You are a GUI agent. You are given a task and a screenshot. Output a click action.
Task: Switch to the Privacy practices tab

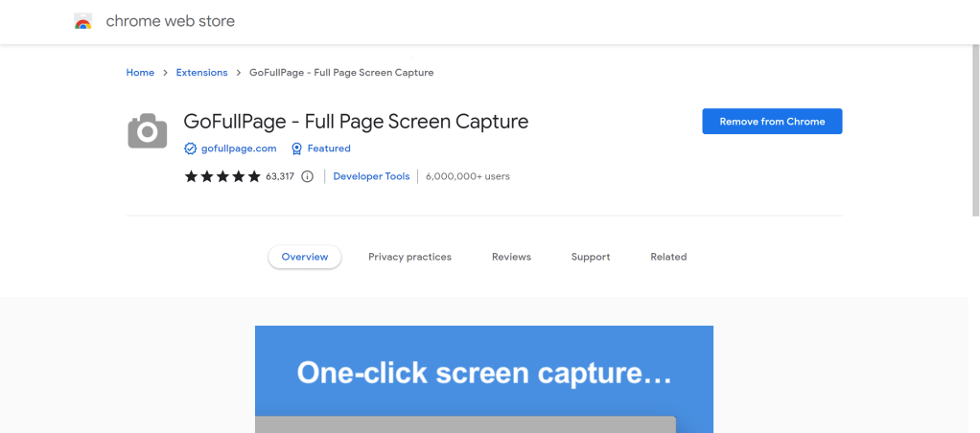coord(409,257)
